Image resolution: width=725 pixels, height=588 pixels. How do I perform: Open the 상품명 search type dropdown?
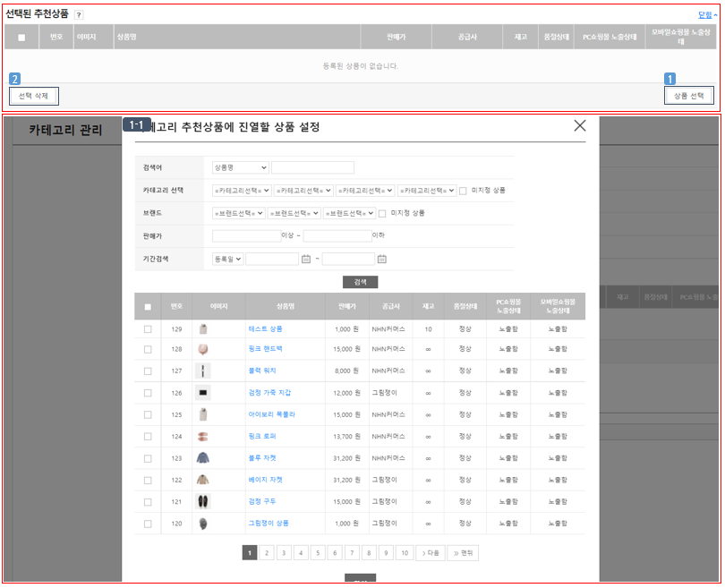(241, 167)
